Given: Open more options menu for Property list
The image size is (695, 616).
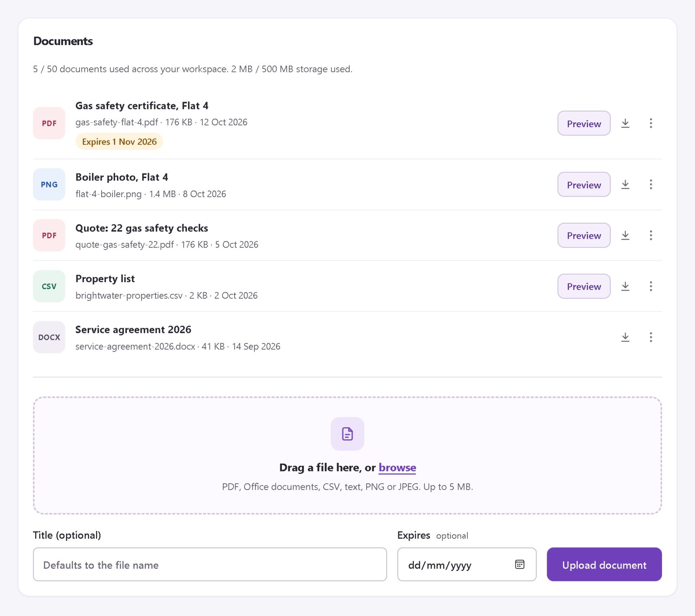Looking at the screenshot, I should click(x=651, y=286).
